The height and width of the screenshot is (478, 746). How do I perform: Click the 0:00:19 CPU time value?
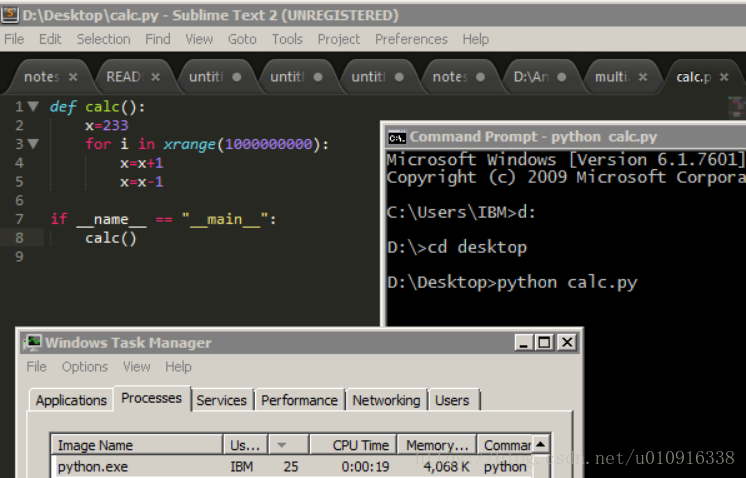coord(365,467)
